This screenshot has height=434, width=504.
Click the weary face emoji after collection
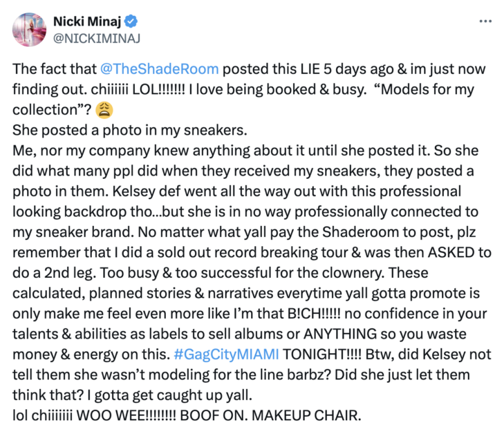point(104,110)
